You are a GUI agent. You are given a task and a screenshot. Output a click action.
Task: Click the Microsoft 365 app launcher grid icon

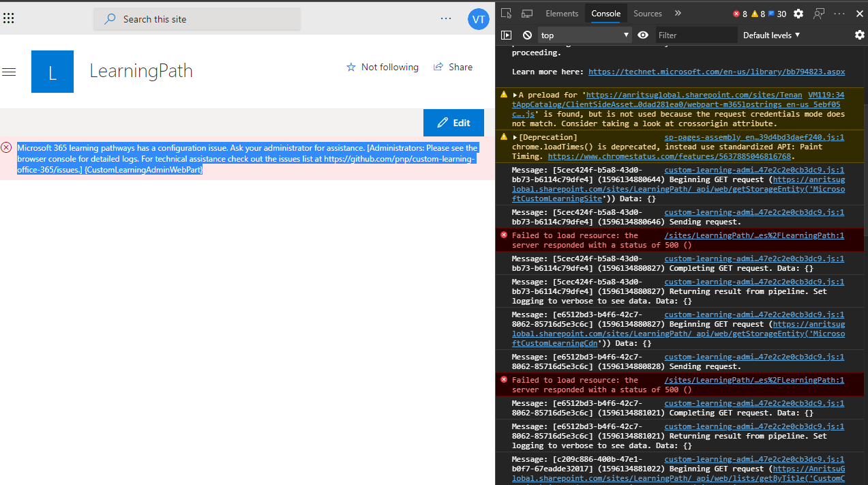[x=8, y=18]
